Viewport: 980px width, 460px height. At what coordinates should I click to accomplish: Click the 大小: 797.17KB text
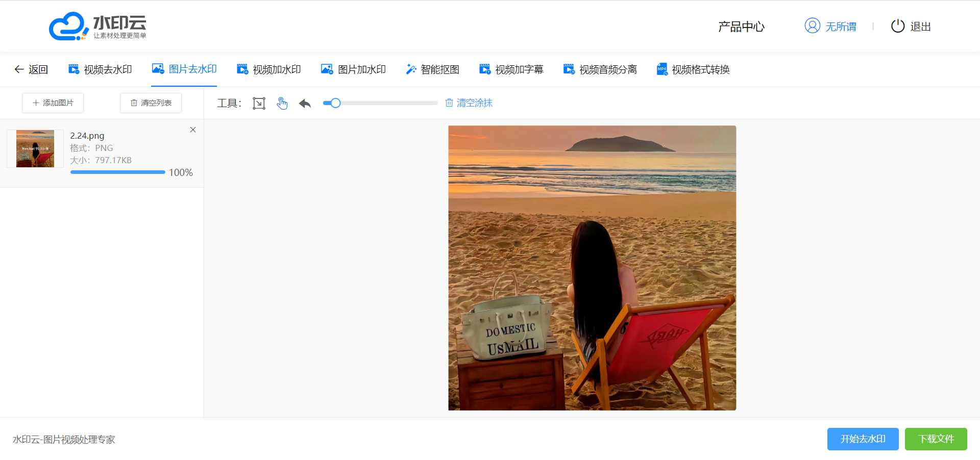(x=101, y=160)
